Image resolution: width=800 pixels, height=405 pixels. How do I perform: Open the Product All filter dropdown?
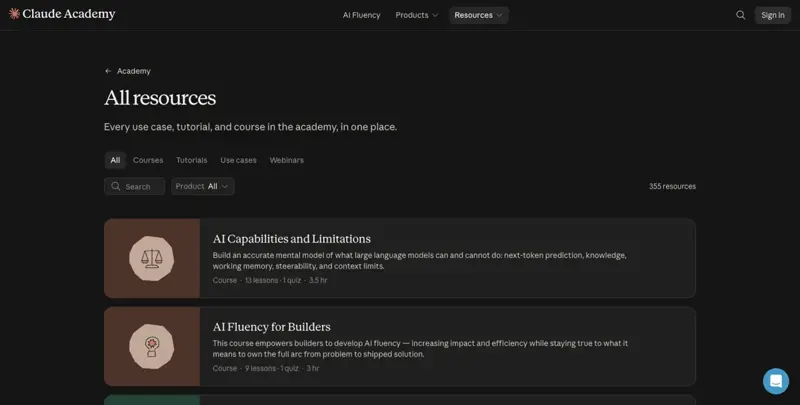203,186
